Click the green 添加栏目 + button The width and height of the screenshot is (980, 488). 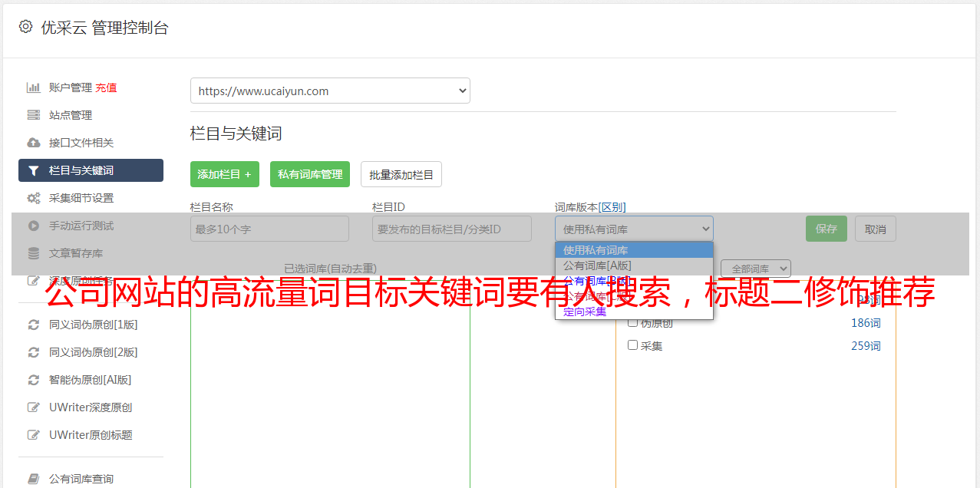coord(225,174)
